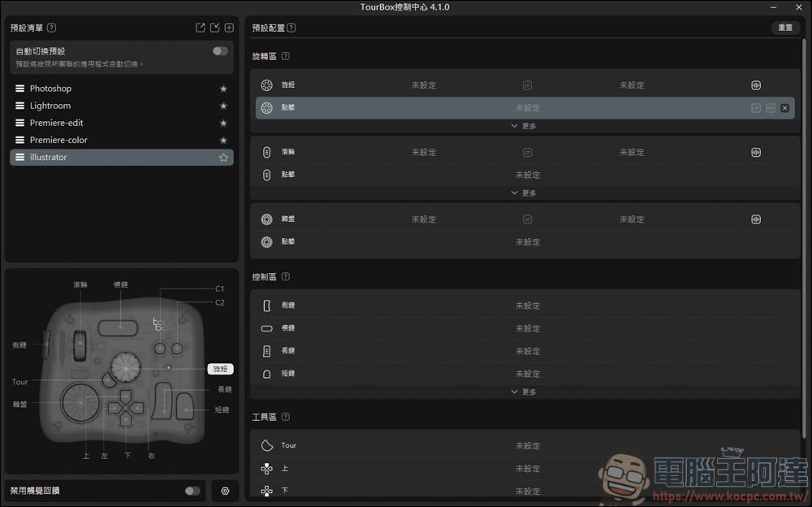Toggle favorite star for Lightroom
This screenshot has width=812, height=507.
click(224, 106)
